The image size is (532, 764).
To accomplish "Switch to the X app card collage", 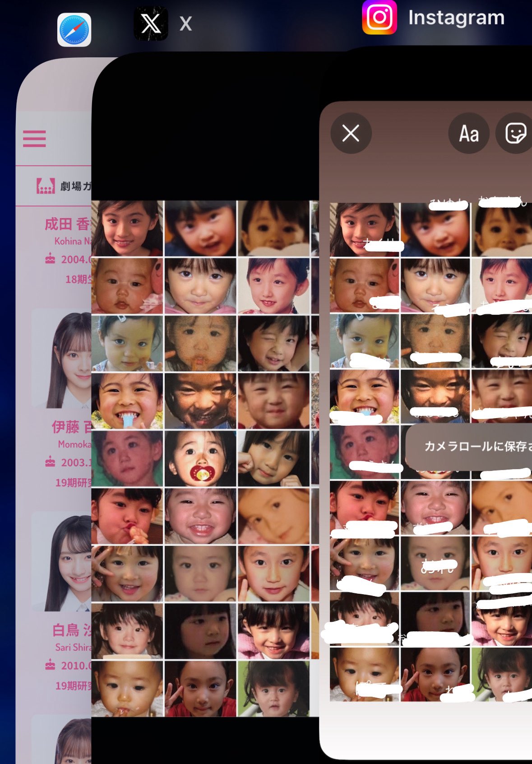I will pos(205,458).
